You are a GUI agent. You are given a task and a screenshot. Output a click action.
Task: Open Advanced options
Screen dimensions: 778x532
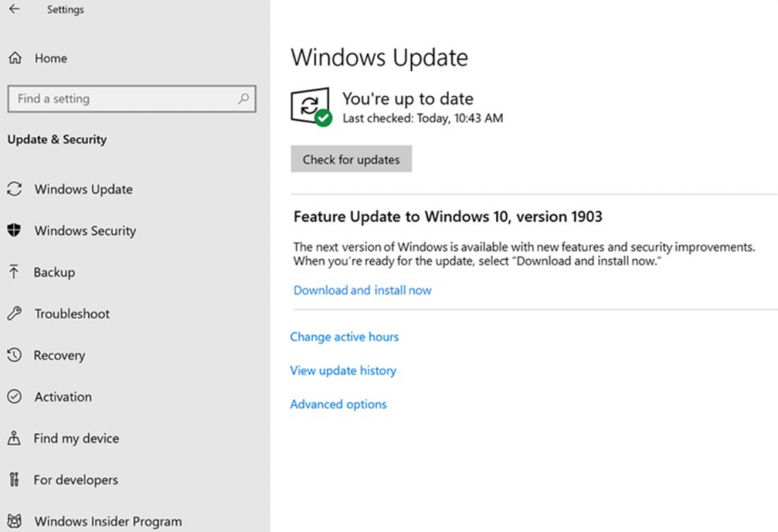click(x=338, y=404)
